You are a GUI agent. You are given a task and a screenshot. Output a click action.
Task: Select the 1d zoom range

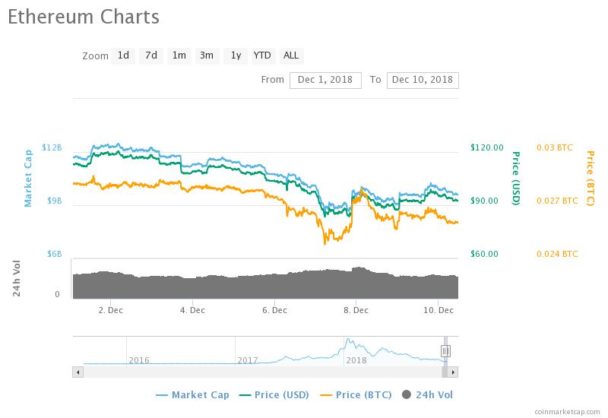(123, 55)
